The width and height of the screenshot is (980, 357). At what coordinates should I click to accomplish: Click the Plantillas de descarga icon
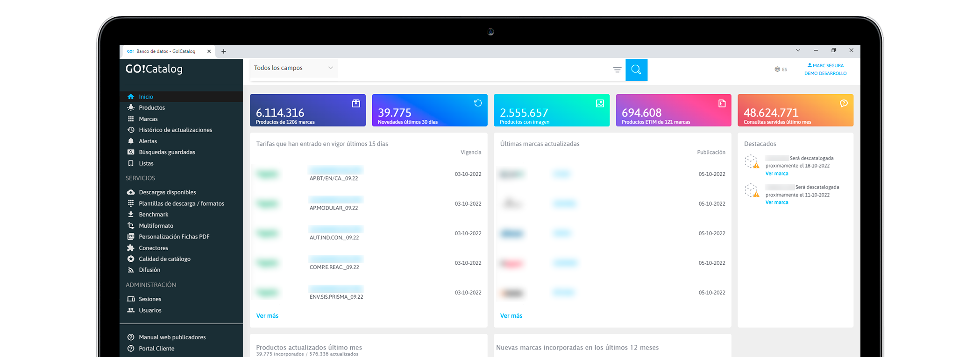(x=131, y=203)
